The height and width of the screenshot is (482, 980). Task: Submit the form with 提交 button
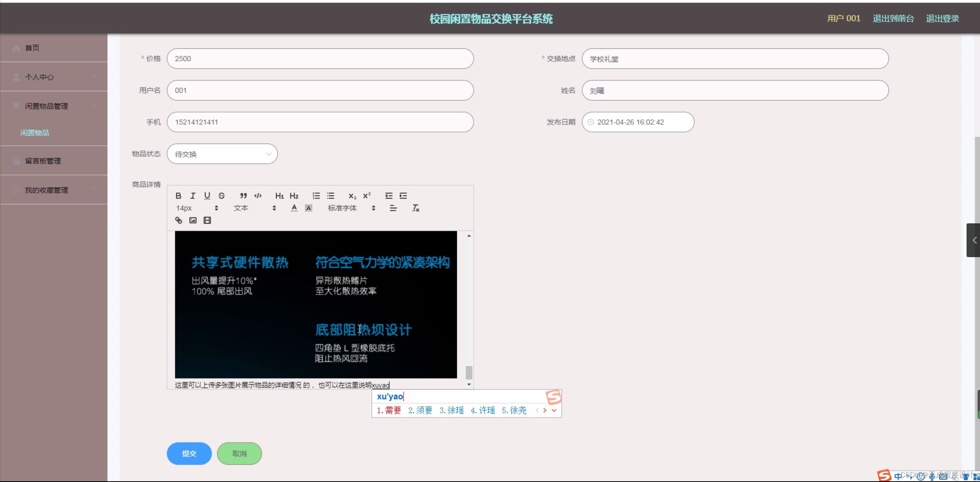[x=189, y=453]
